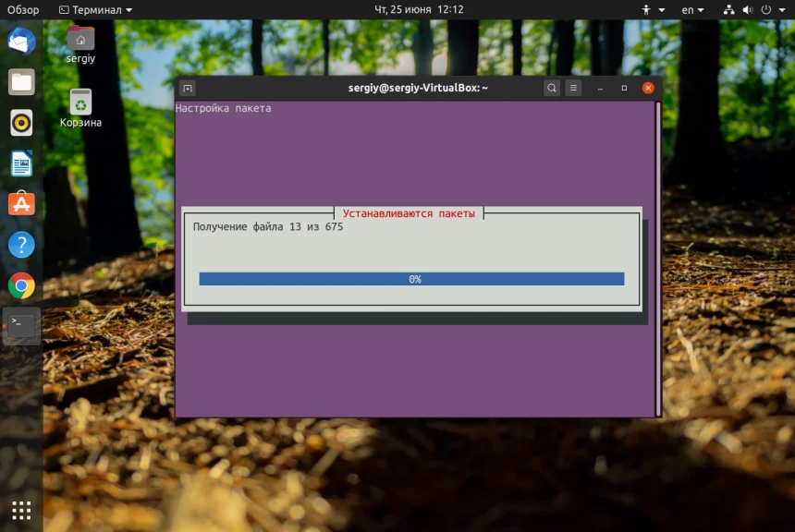Expand the system menu arrow
Image resolution: width=795 pixels, height=532 pixels.
[x=782, y=9]
